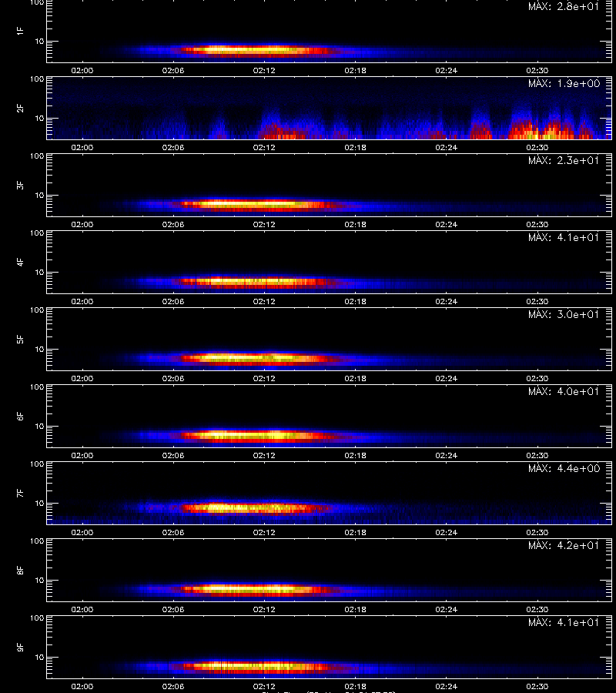616x693 pixels.
Task: Click the 7F axis label
Action: (x=20, y=494)
